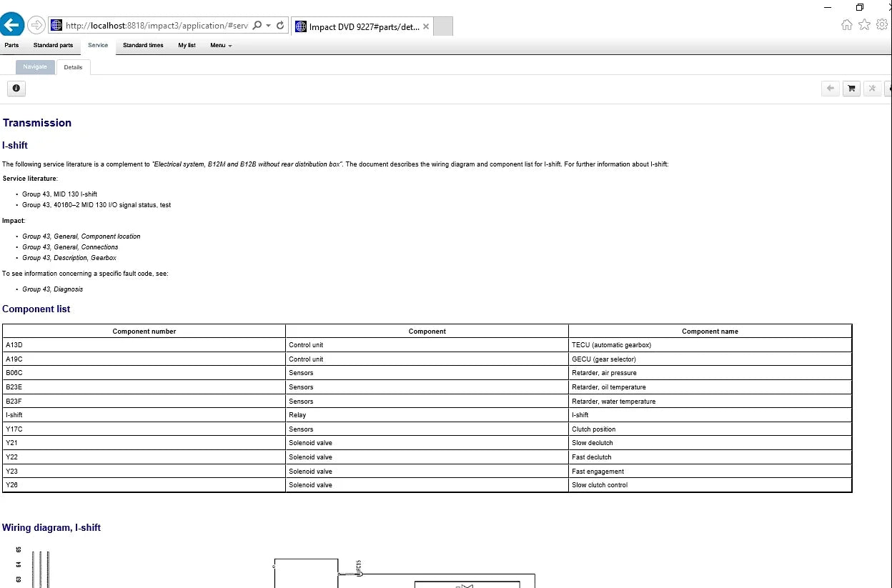Image resolution: width=892 pixels, height=588 pixels.
Task: Click the B06C component number cell
Action: click(144, 373)
